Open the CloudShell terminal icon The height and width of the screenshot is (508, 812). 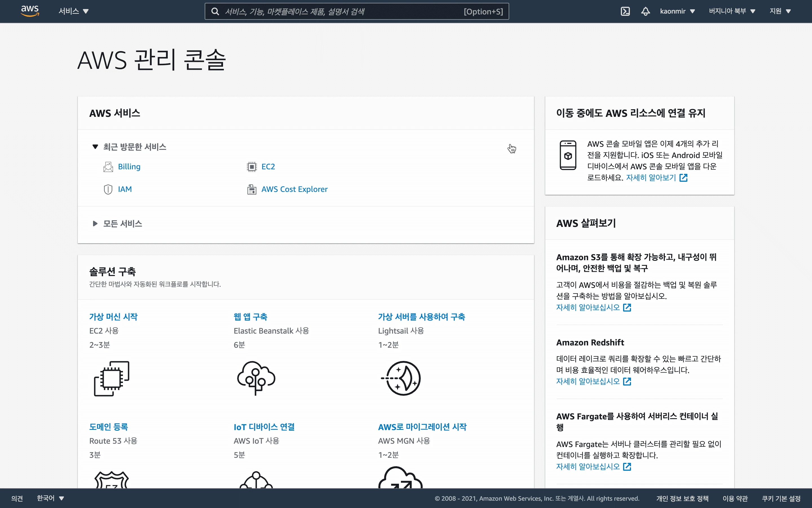tap(625, 11)
